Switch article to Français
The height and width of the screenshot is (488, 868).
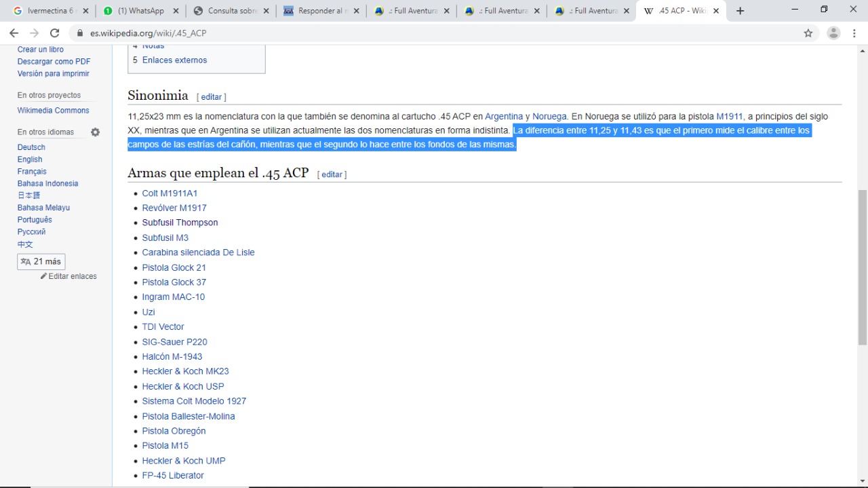(x=32, y=172)
